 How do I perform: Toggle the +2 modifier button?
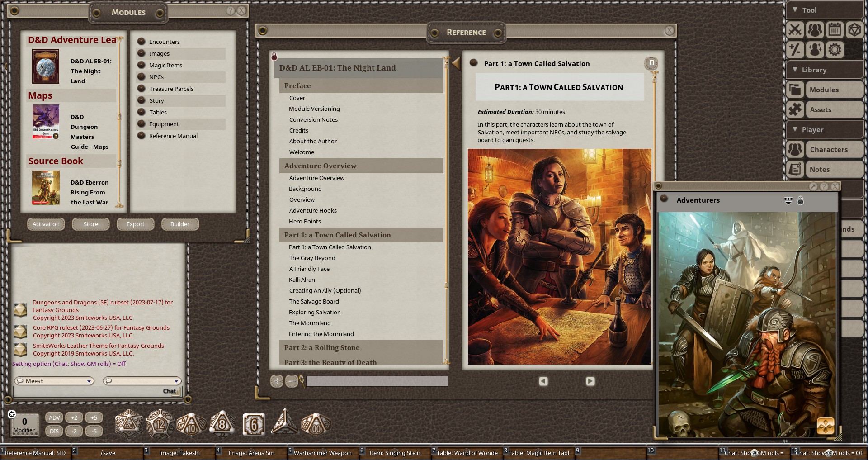[x=74, y=418]
